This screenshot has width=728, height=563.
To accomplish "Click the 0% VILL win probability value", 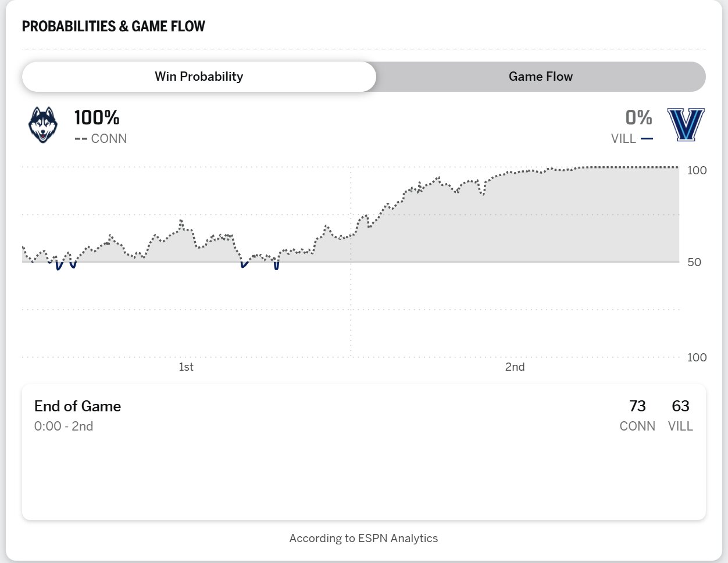I will coord(638,118).
